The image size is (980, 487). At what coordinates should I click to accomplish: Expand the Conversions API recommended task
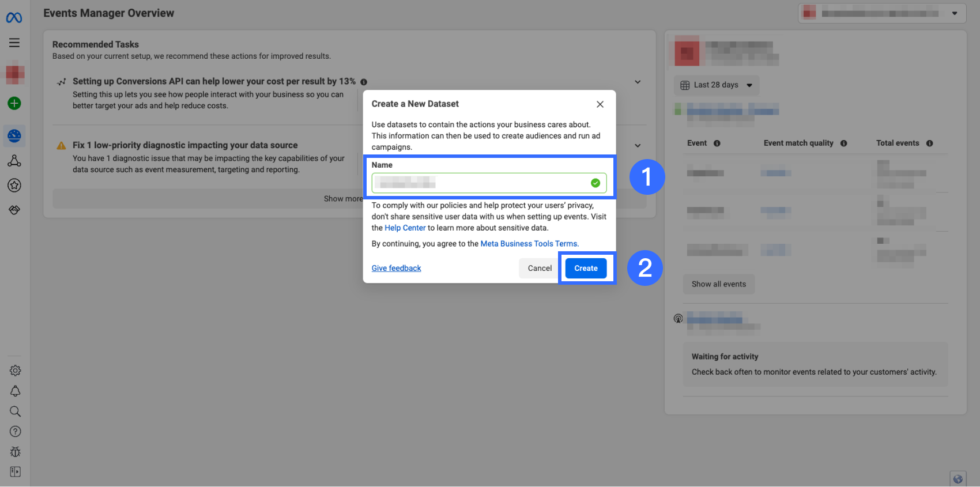[x=638, y=82]
